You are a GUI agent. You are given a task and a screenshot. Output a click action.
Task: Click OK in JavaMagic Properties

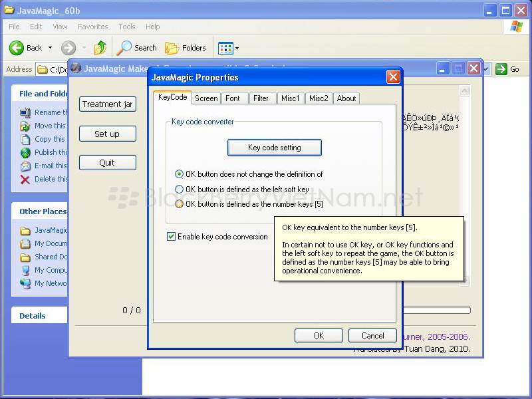[x=319, y=336]
